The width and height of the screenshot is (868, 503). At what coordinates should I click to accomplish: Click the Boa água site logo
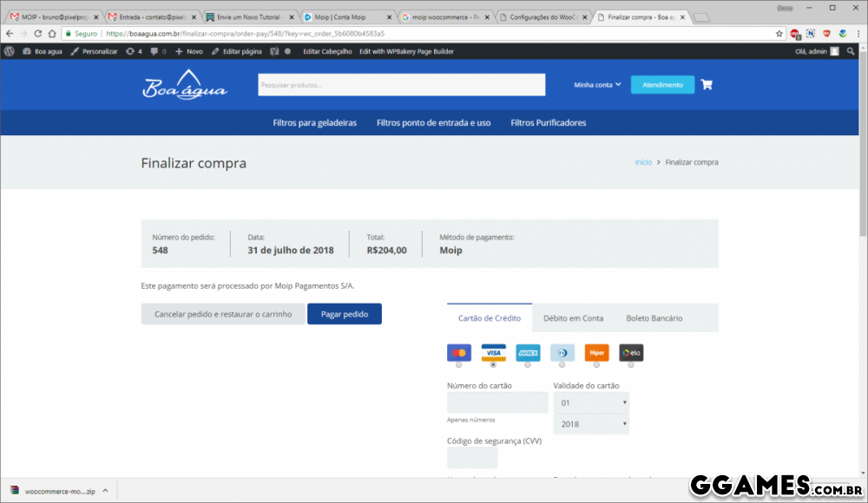[185, 85]
